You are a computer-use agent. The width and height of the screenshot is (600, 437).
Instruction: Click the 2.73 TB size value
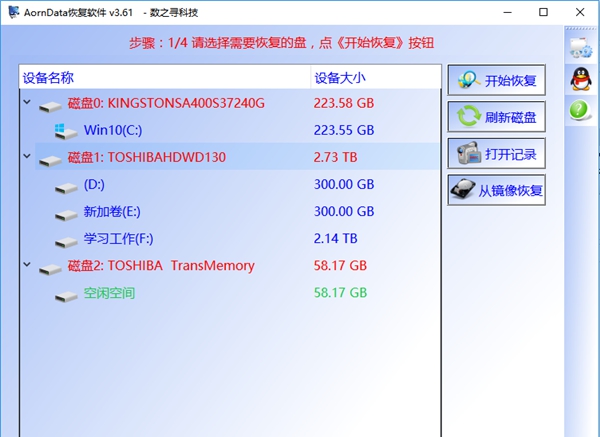(335, 157)
